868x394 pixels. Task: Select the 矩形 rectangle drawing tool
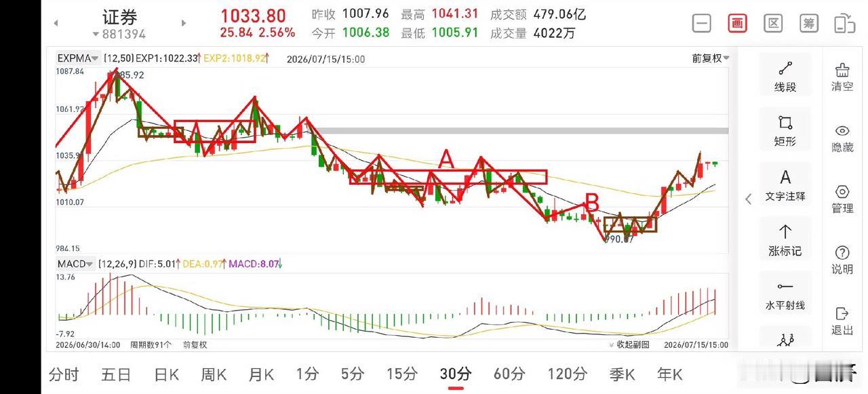785,131
